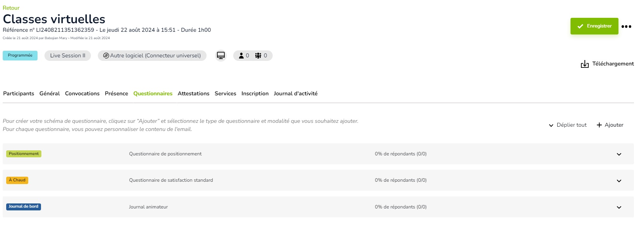Click the Positionnement colored tag
The width and height of the screenshot is (644, 229).
point(24,154)
